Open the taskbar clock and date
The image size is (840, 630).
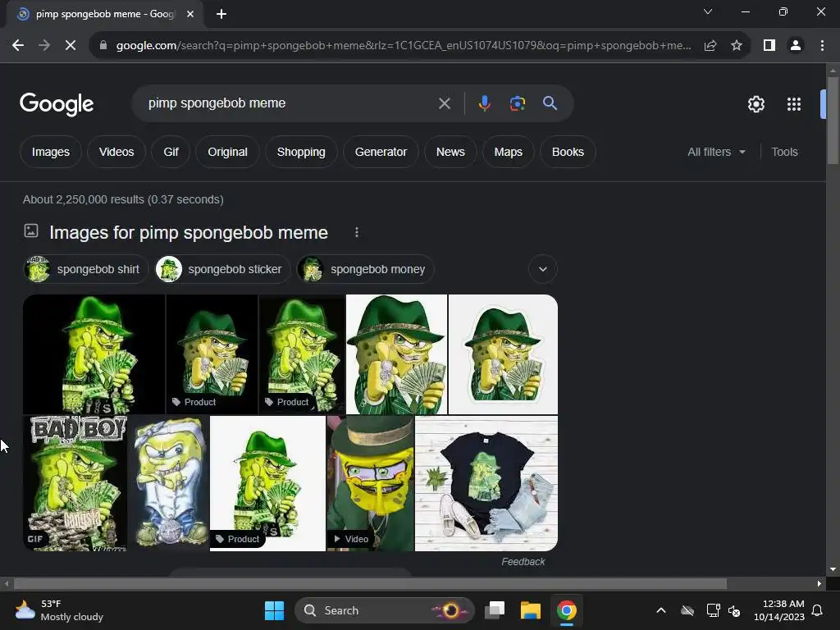tap(779, 610)
